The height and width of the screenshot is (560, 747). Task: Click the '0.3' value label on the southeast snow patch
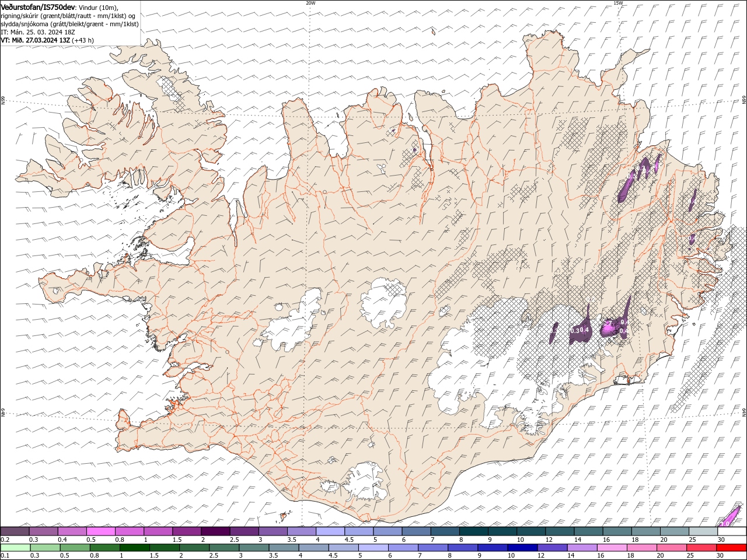coord(574,331)
